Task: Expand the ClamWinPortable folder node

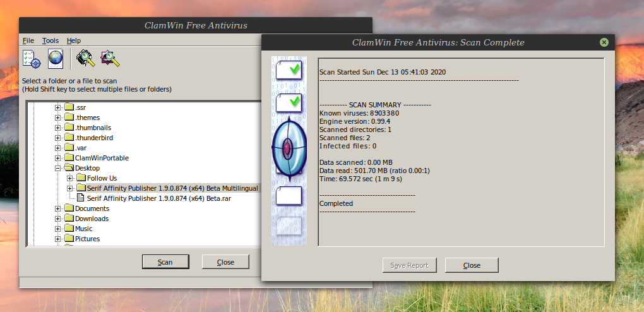Action: pyautogui.click(x=57, y=158)
